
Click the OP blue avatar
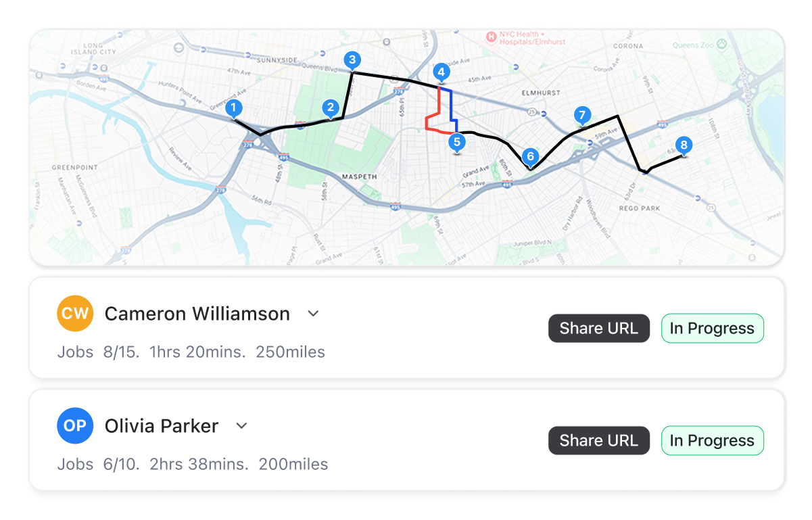point(74,426)
